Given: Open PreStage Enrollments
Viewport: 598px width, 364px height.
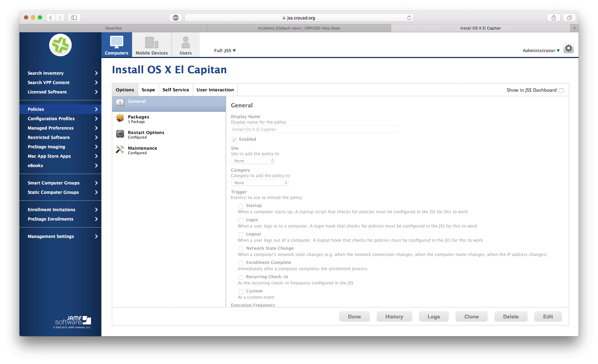Looking at the screenshot, I should click(60, 219).
